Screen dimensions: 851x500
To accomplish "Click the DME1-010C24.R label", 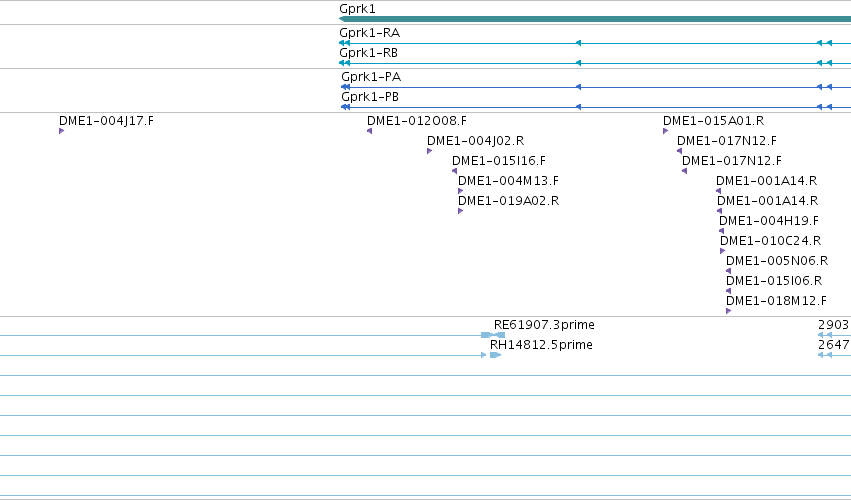I will 771,241.
